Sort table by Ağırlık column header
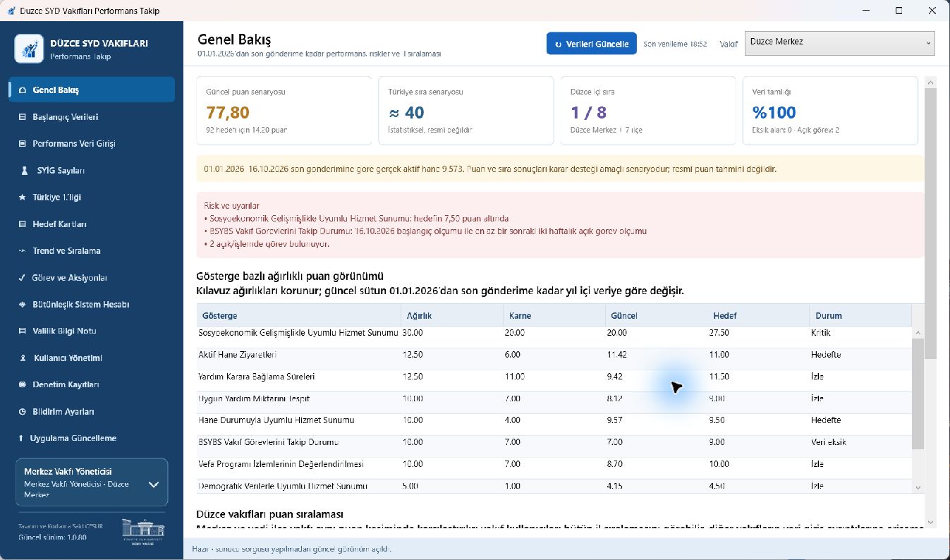The image size is (950, 560). [452, 315]
